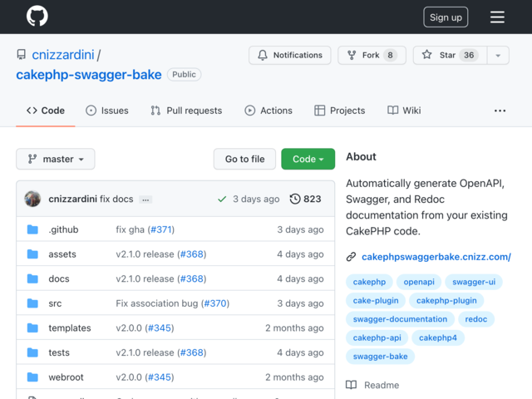Select the swagger-documentation topic tag
This screenshot has height=399, width=532.
[x=400, y=319]
